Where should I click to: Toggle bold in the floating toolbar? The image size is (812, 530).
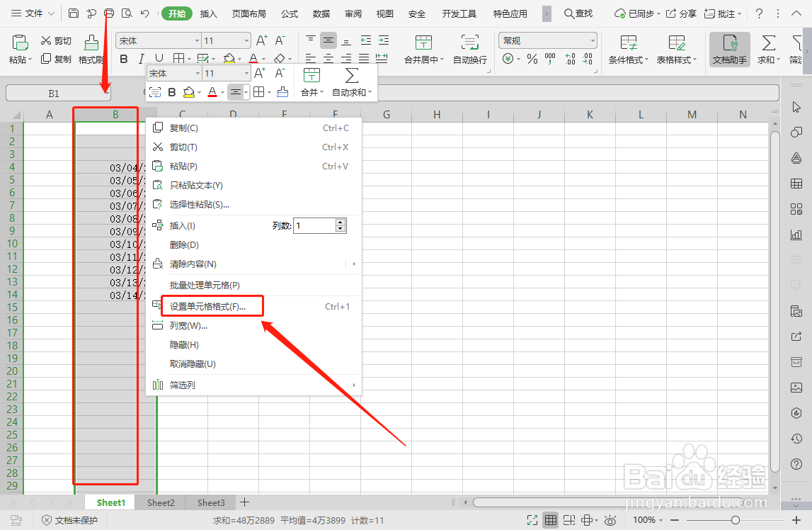pyautogui.click(x=172, y=93)
